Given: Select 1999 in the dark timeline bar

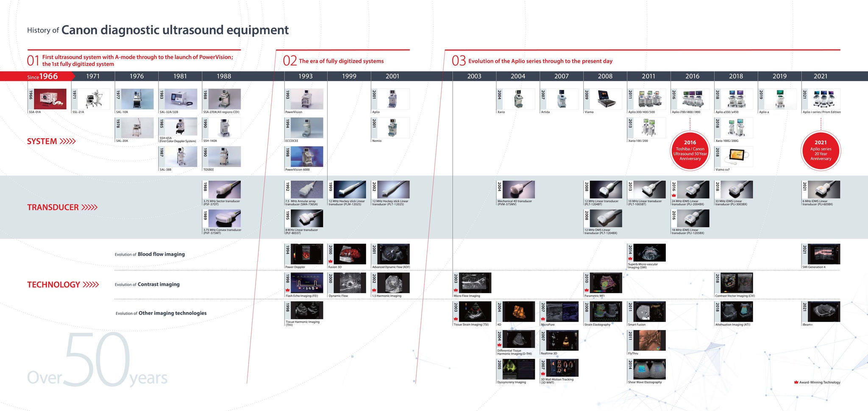Looking at the screenshot, I should [349, 76].
